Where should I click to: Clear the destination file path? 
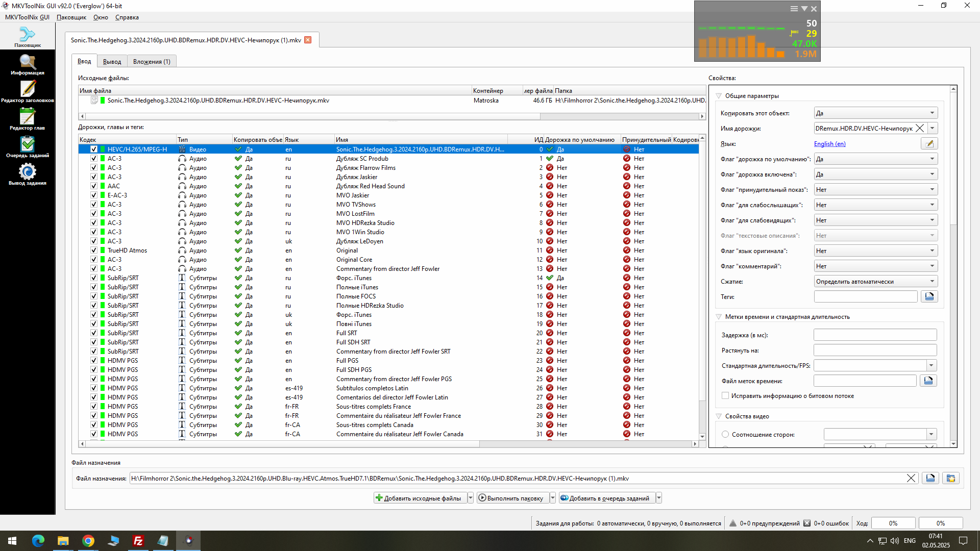[x=911, y=479]
